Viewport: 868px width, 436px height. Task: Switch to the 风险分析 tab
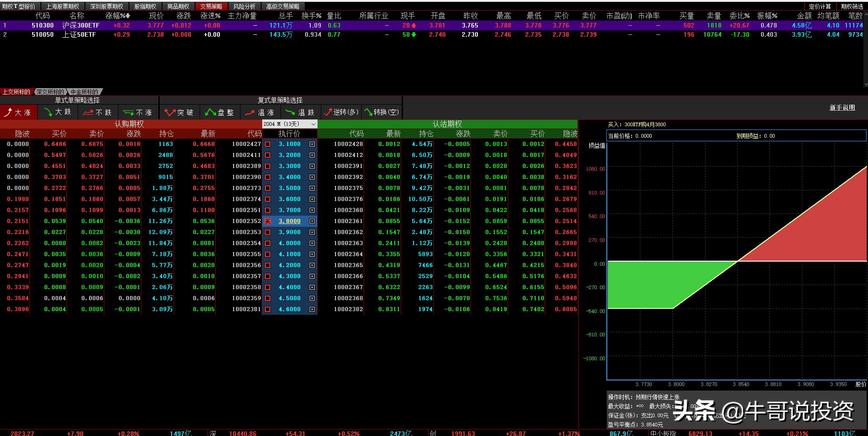244,6
